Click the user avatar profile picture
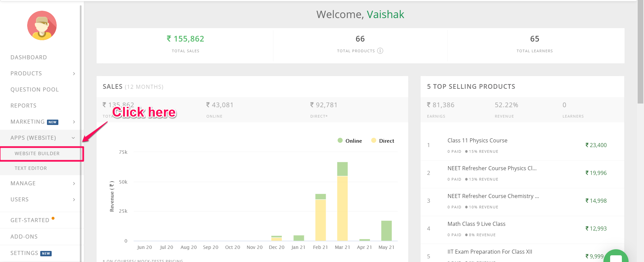The image size is (644, 262). coord(42,25)
